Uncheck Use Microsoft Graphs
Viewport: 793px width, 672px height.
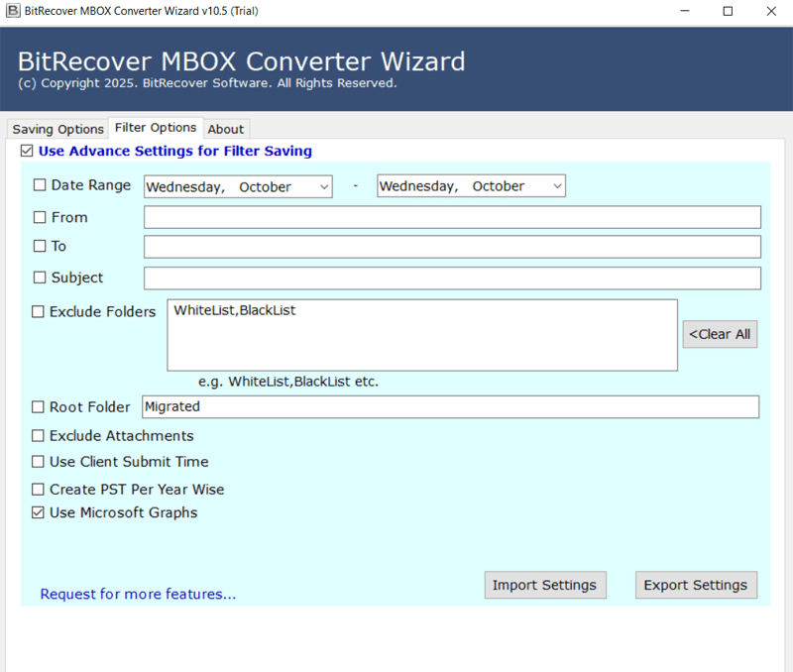[x=39, y=512]
